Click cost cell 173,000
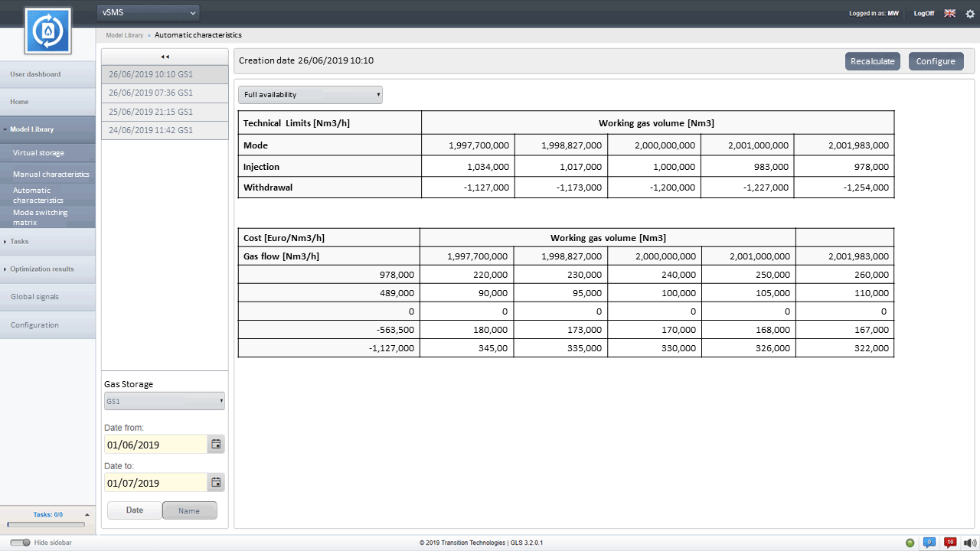This screenshot has height=551, width=980. pos(560,330)
